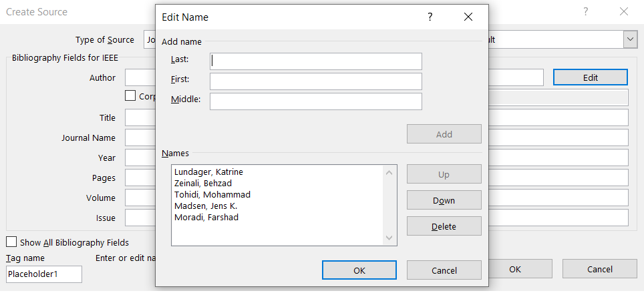Click into the Last name field

point(315,61)
